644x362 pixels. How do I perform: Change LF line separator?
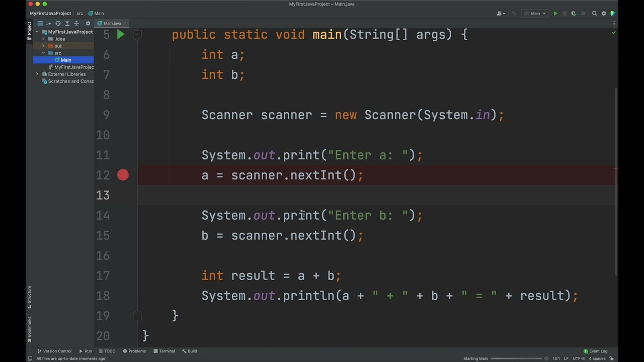[567, 358]
